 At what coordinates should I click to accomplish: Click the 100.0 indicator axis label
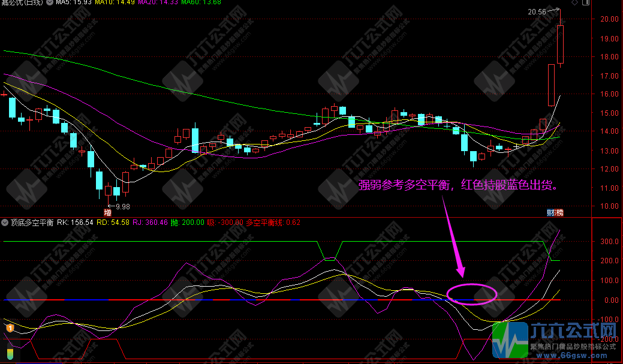click(x=609, y=281)
